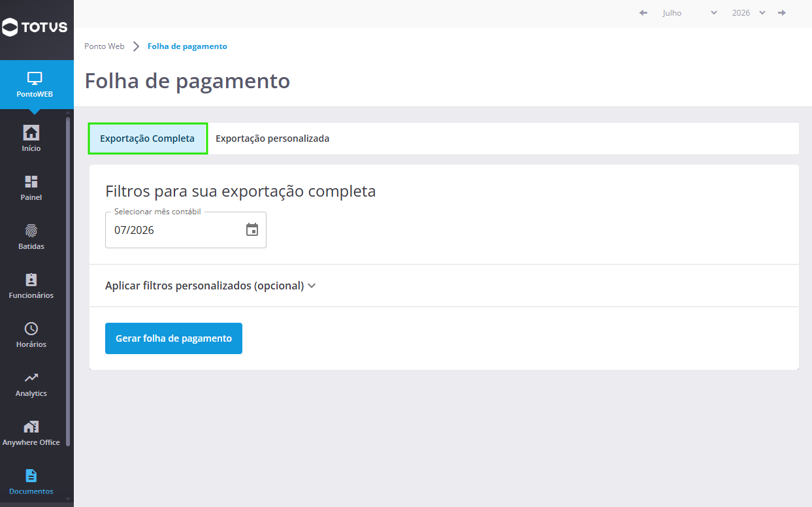Select Exportação Completa tab
The image size is (812, 507).
[148, 139]
